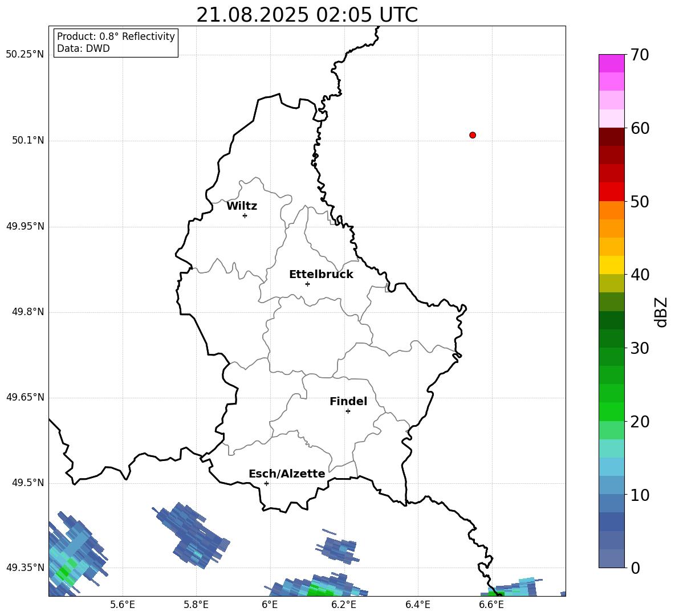
Task: Click the 6.2°E longitude label
Action: coord(344,605)
